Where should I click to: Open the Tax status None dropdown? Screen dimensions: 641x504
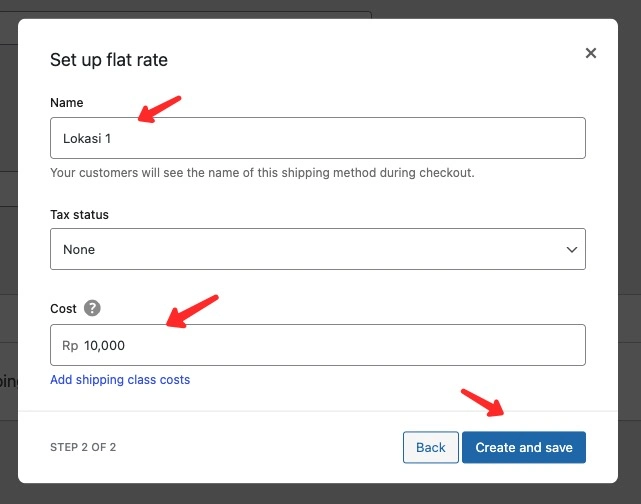click(318, 249)
